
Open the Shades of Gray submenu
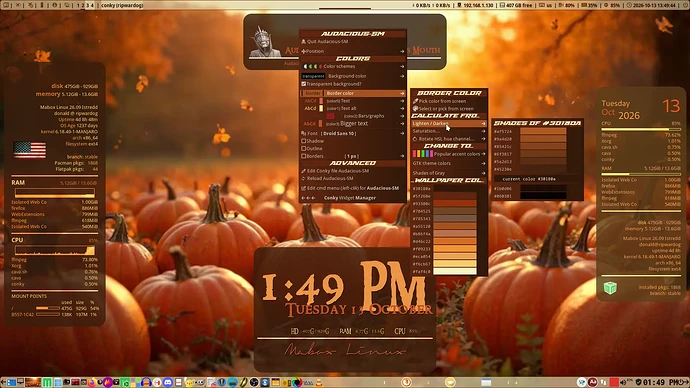click(x=449, y=173)
